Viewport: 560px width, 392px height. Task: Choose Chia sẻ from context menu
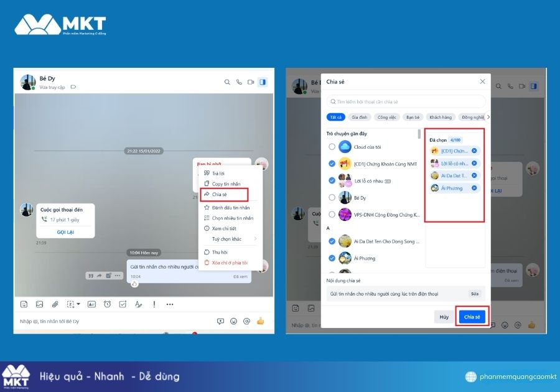click(x=220, y=195)
